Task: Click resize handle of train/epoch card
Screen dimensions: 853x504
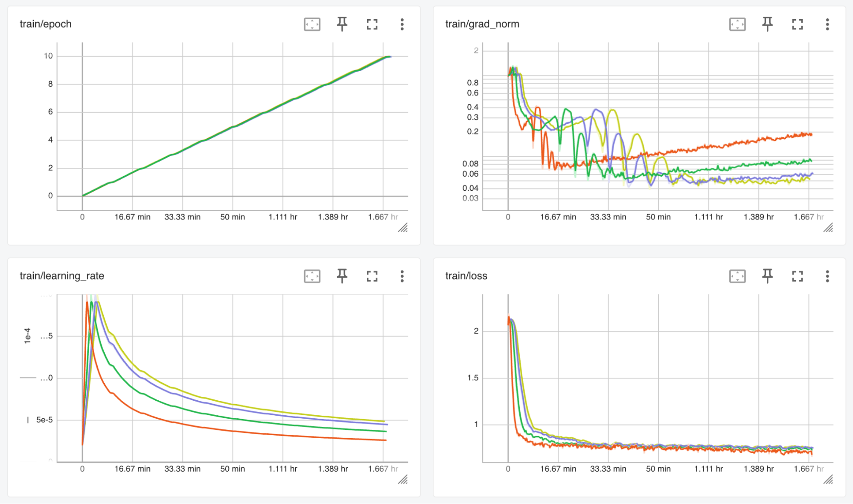Action: [x=403, y=228]
